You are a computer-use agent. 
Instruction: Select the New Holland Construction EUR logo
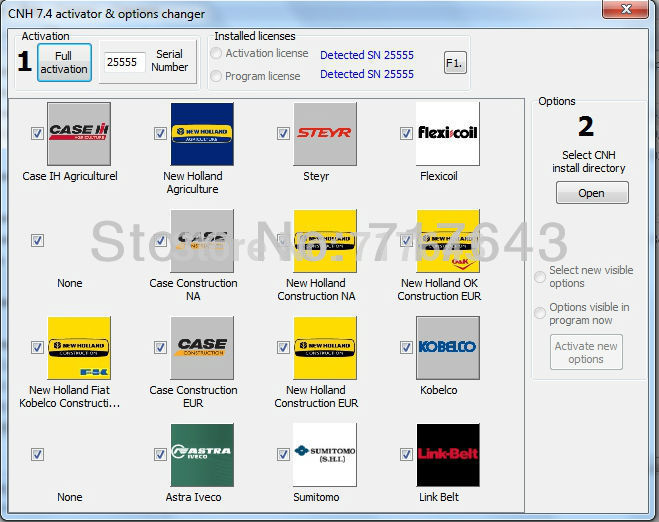[325, 348]
